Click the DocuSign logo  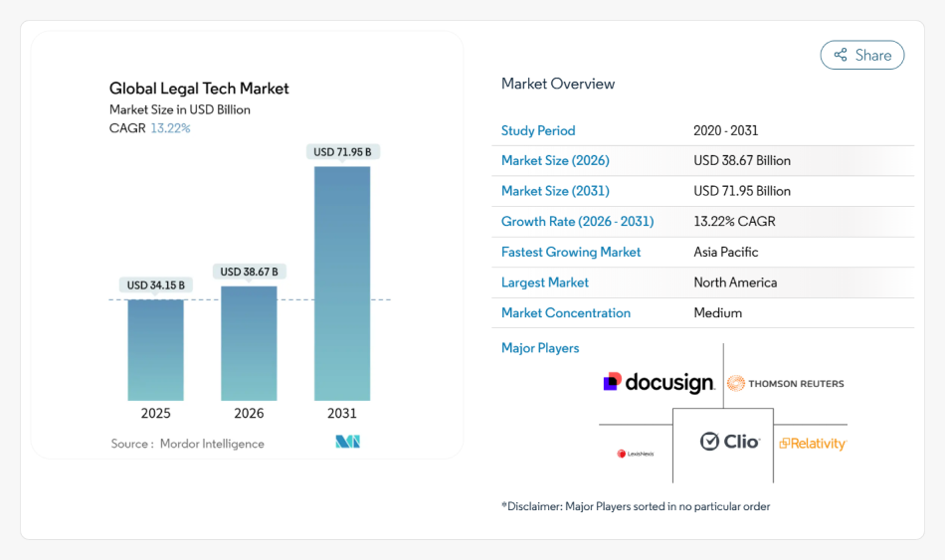(659, 383)
